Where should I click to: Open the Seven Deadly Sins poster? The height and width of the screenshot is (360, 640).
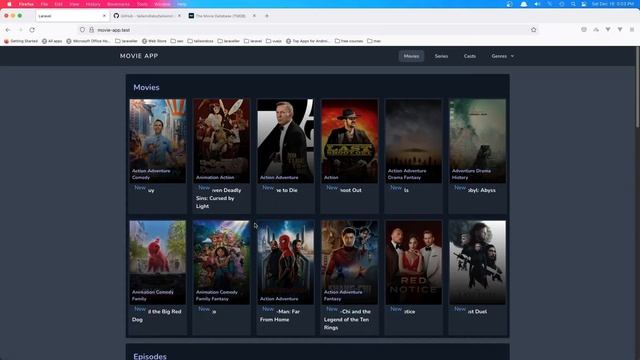(x=221, y=141)
